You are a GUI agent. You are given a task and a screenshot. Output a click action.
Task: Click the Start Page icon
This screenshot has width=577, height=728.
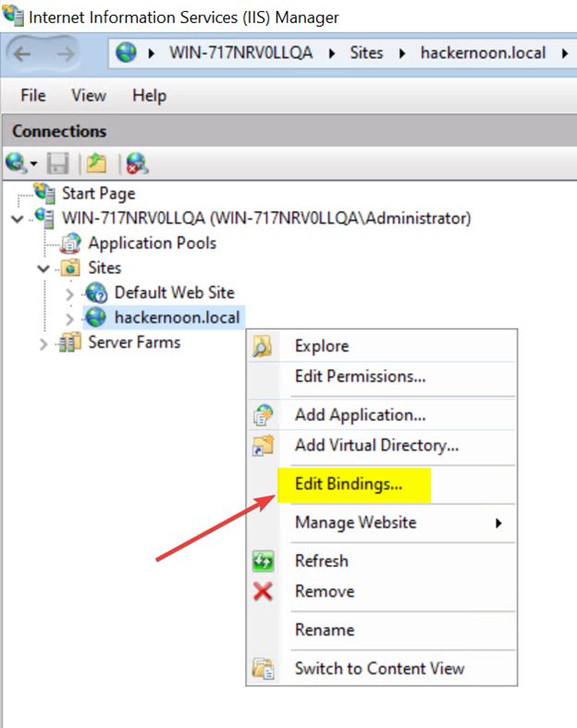click(45, 192)
